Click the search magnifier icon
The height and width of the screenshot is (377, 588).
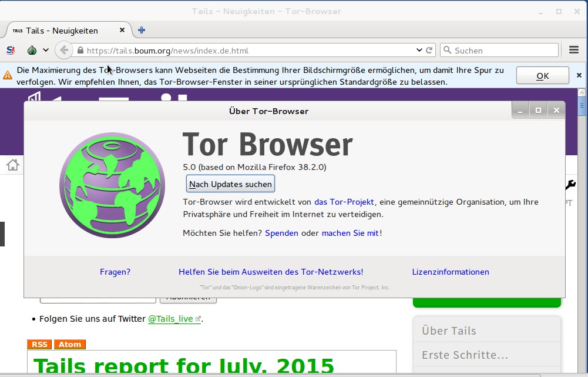447,50
